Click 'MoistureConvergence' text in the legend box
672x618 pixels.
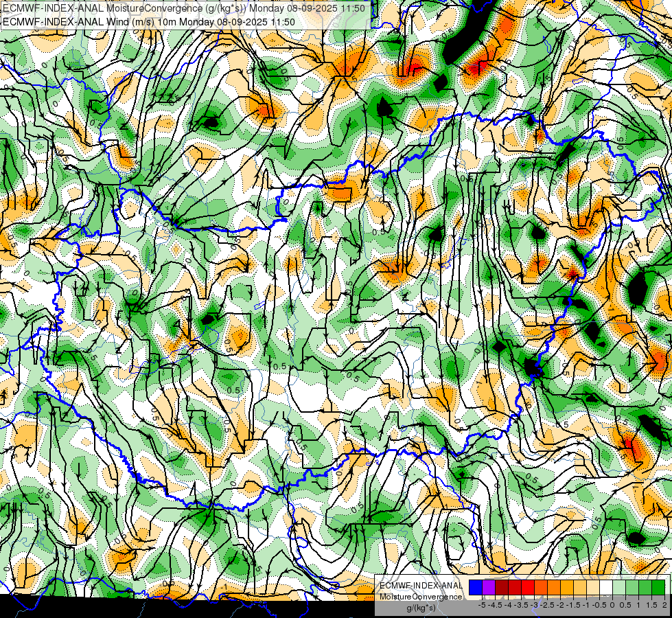pos(421,597)
